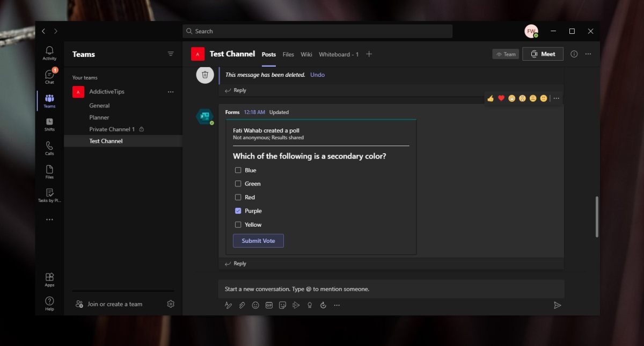Check the Green option
644x346 pixels.
(x=238, y=184)
